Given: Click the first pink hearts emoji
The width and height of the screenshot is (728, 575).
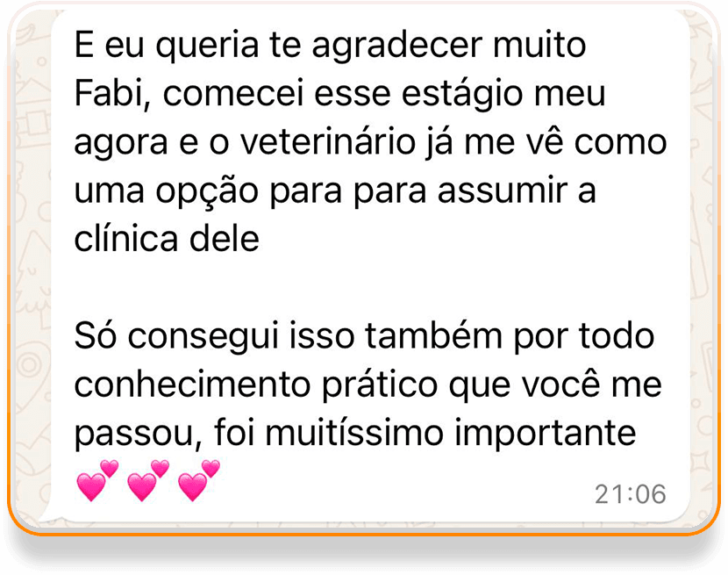Looking at the screenshot, I should click(97, 480).
